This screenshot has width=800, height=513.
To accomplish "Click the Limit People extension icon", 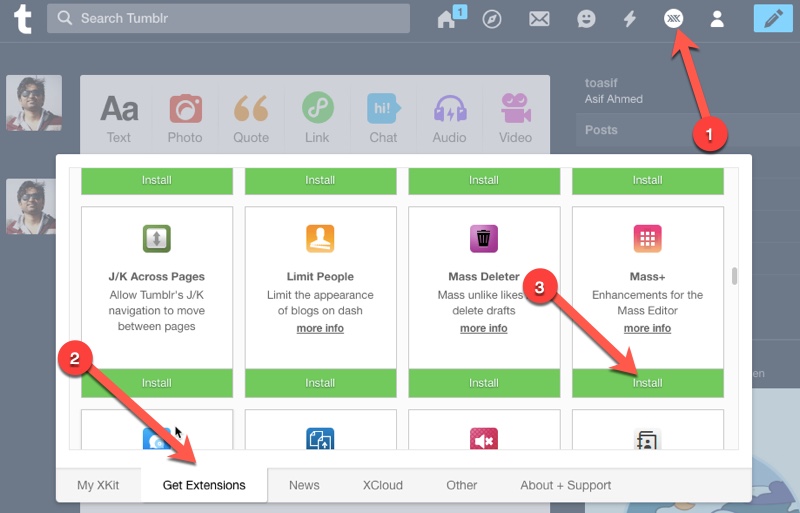I will point(320,238).
